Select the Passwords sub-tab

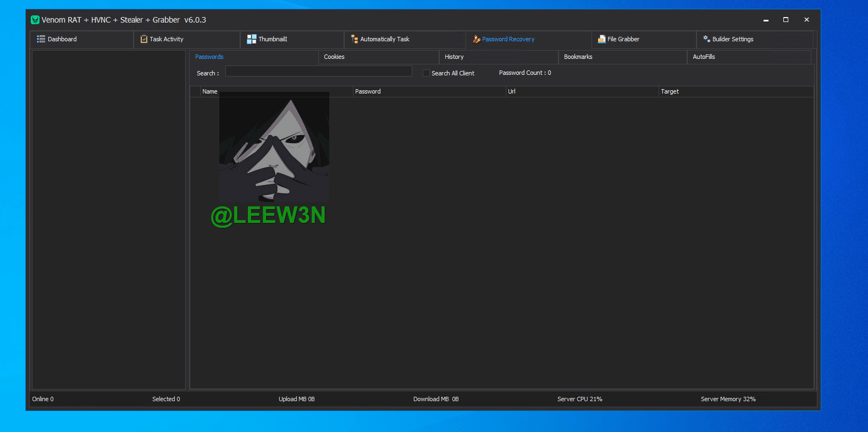[x=209, y=57]
